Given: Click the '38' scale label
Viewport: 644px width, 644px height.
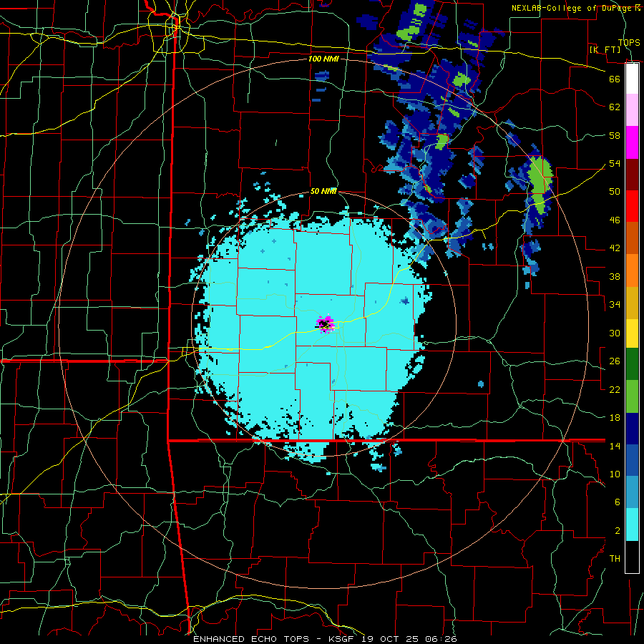Looking at the screenshot, I should [615, 277].
